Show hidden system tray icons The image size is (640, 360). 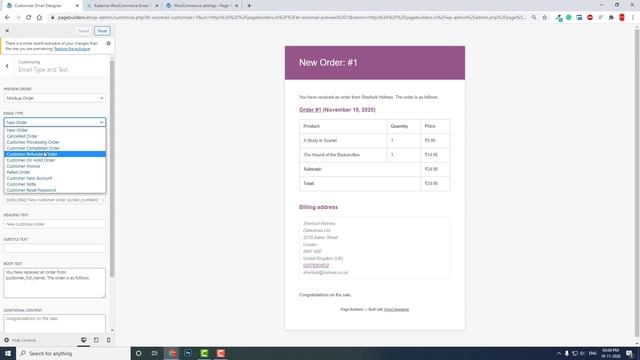pyautogui.click(x=559, y=353)
